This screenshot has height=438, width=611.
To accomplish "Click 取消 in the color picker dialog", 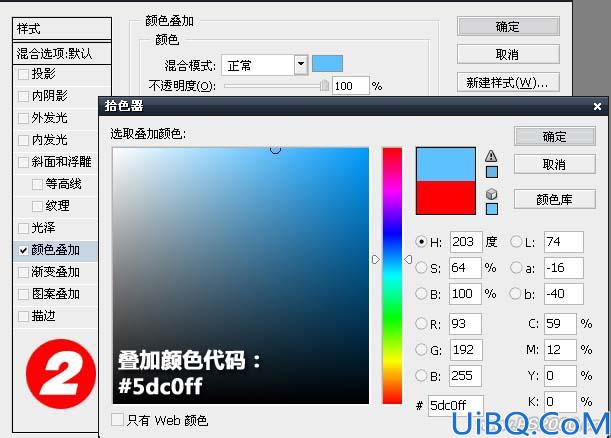I will [x=554, y=164].
